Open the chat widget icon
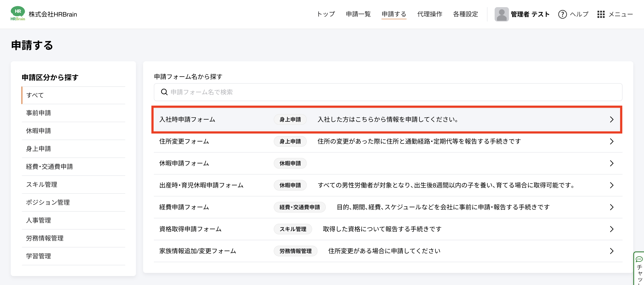The image size is (644, 285). [639, 259]
